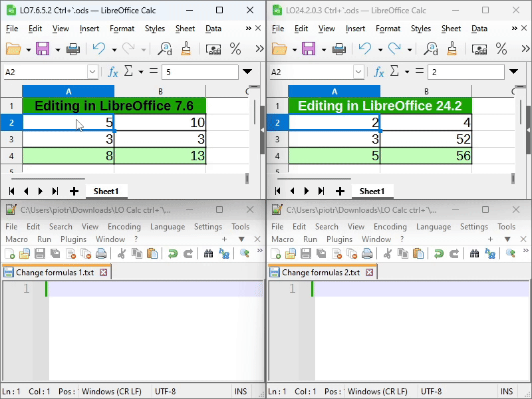The height and width of the screenshot is (399, 532).
Task: Click the Formula equals sign in LO7.6.5.2 window
Action: (154, 71)
